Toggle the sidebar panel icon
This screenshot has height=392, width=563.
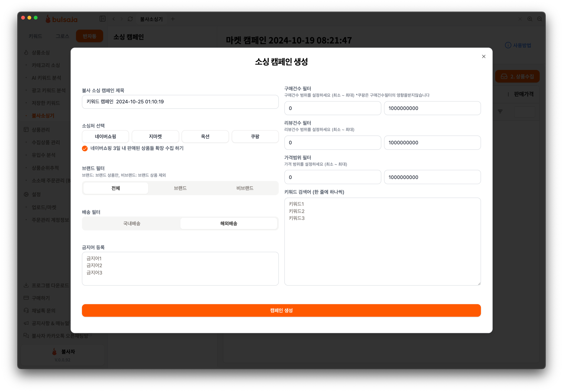[x=103, y=19]
